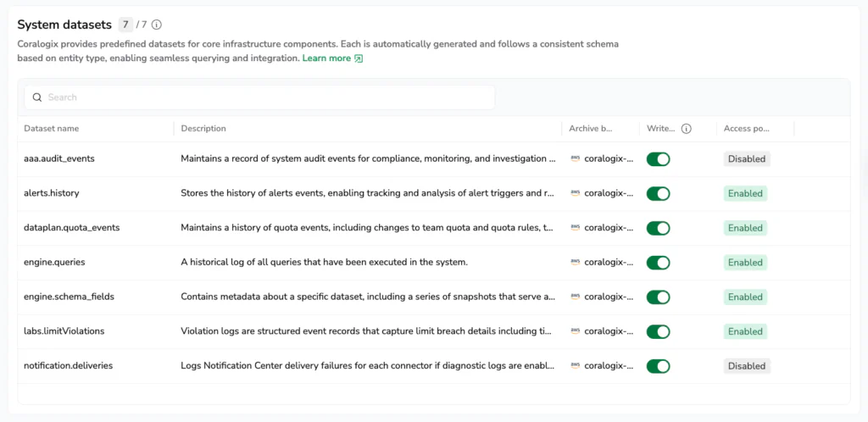Sort by the Dataset name column header

point(52,129)
